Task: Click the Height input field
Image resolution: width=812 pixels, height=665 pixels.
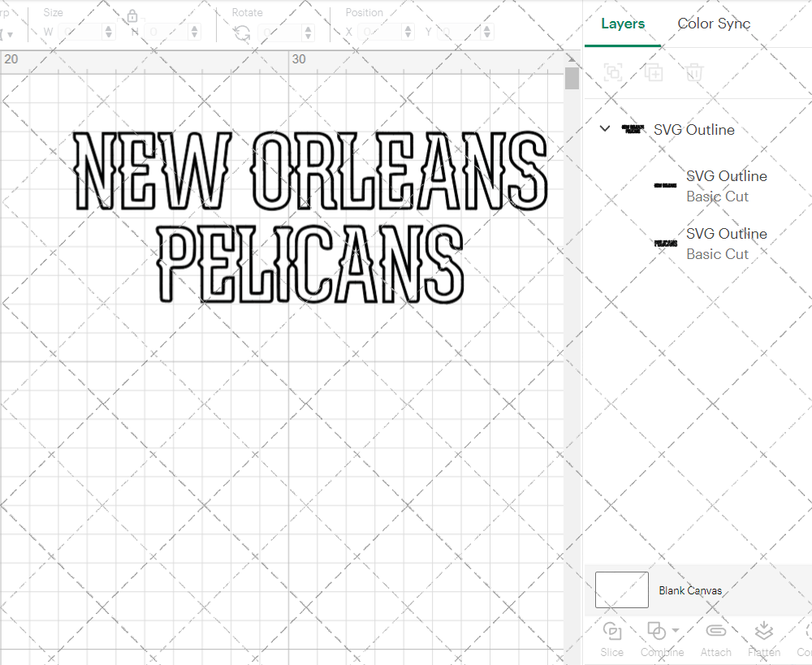Action: (x=166, y=32)
